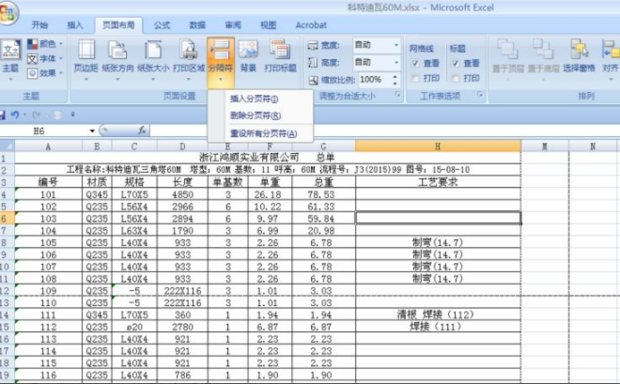Select row 6 header
The image size is (620, 384).
7,219
